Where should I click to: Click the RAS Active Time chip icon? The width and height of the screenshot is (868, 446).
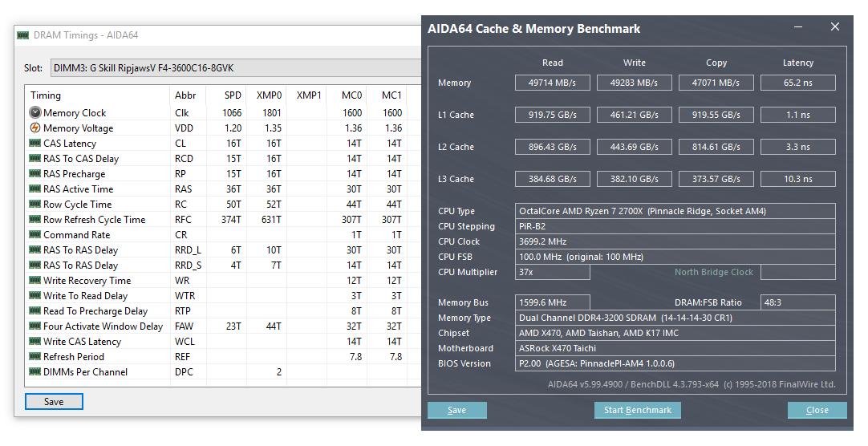(x=34, y=189)
